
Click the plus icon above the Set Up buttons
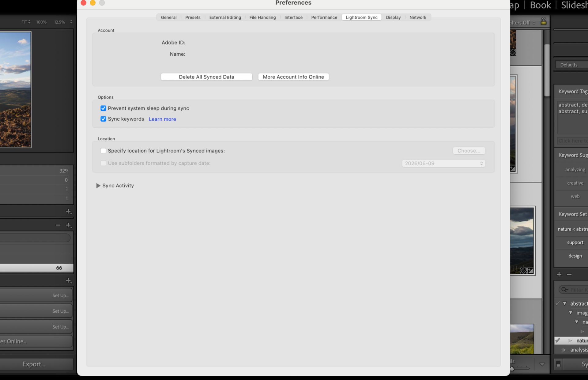pyautogui.click(x=69, y=280)
